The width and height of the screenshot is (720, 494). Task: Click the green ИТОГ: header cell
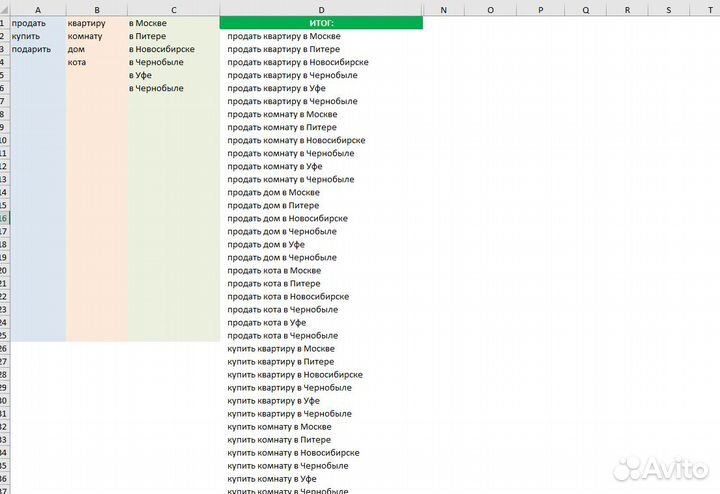click(321, 23)
